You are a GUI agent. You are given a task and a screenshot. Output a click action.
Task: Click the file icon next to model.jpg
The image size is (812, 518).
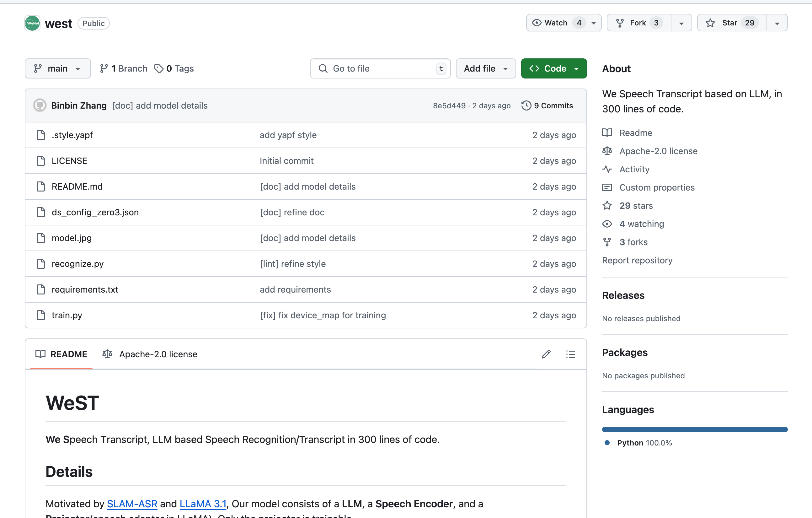pyautogui.click(x=41, y=238)
